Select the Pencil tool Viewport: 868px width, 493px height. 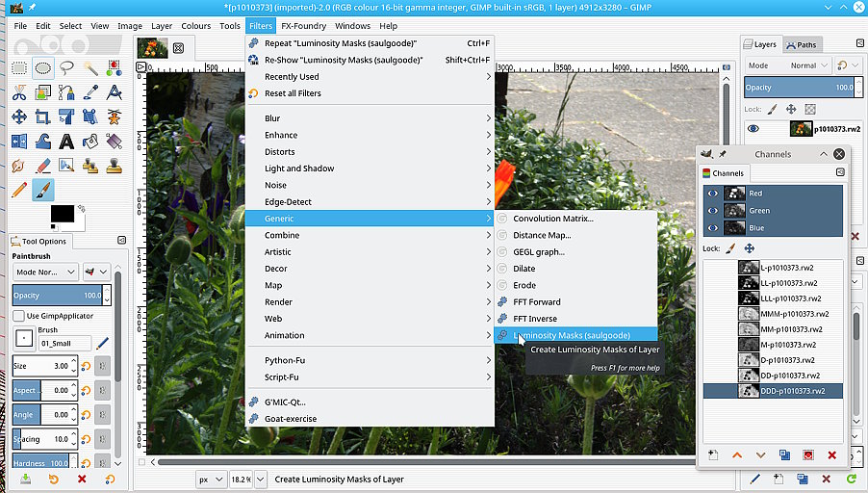pos(19,190)
